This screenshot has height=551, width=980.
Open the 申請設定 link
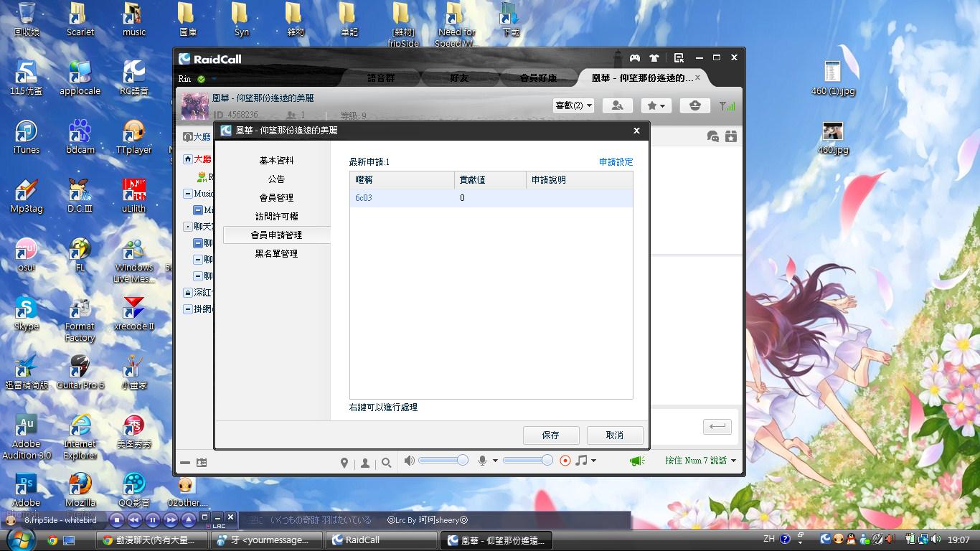point(616,162)
